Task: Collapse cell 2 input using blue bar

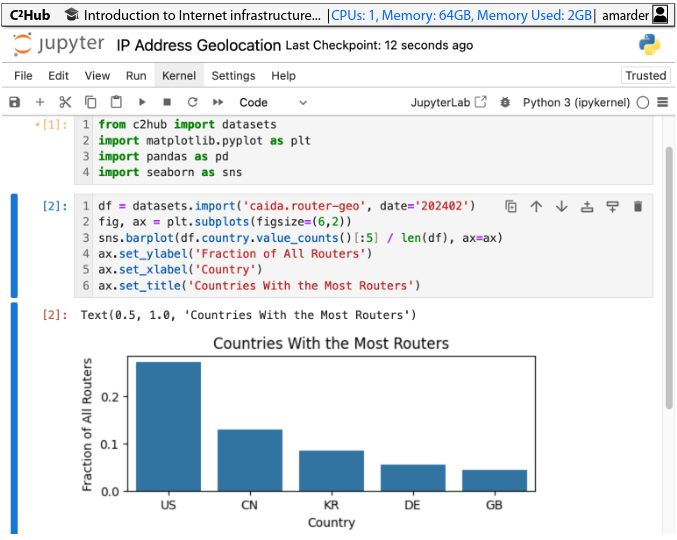Action: click(x=14, y=246)
